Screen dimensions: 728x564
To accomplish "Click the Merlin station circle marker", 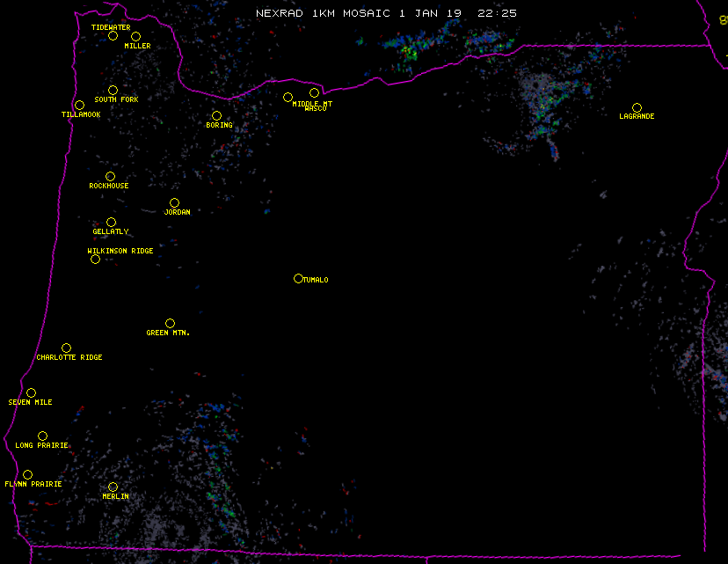I will [113, 487].
